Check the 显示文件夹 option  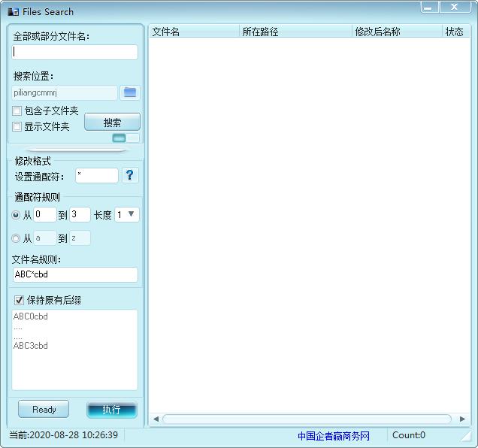tap(17, 127)
